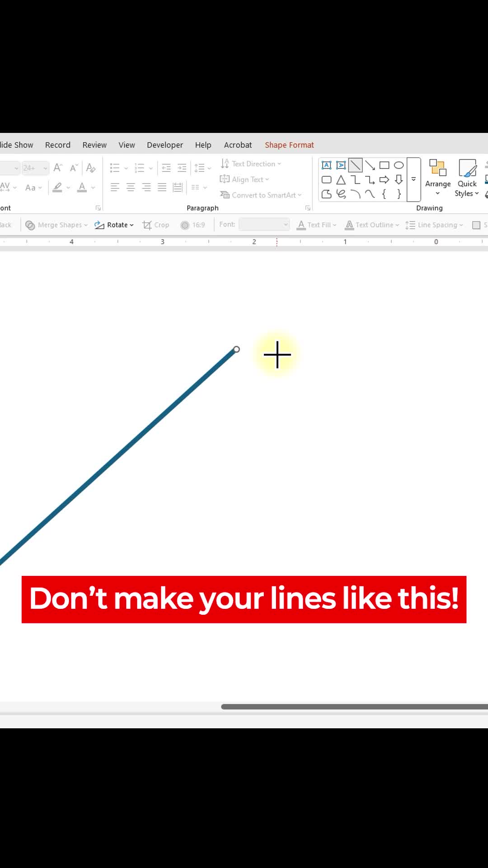
Task: Open the Help tab
Action: pos(203,145)
